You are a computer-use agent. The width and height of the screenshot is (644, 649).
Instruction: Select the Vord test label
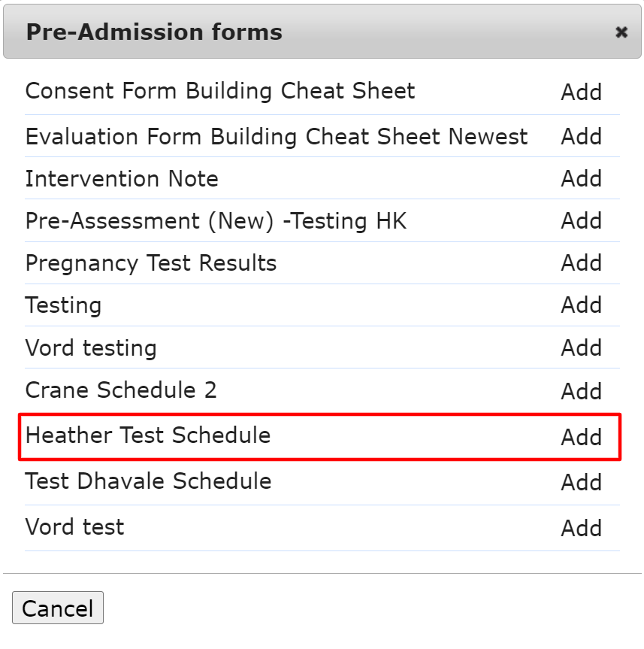[74, 527]
